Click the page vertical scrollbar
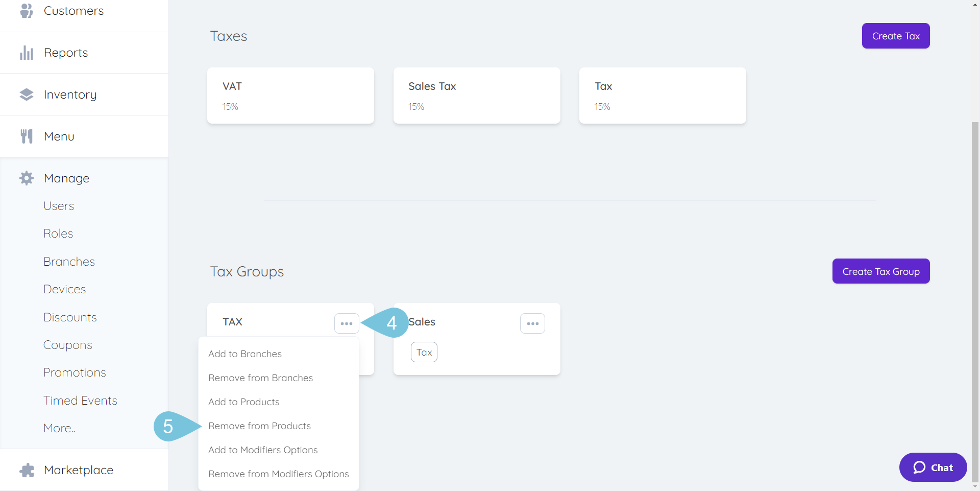The width and height of the screenshot is (980, 491). [975, 301]
